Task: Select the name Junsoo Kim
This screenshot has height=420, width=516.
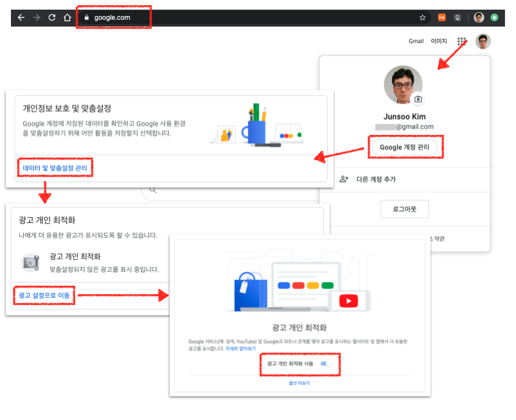Action: coord(404,117)
